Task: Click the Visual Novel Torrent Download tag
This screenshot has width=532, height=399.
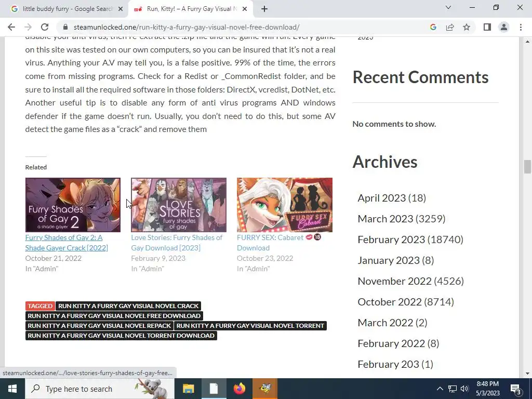Action: click(x=121, y=335)
